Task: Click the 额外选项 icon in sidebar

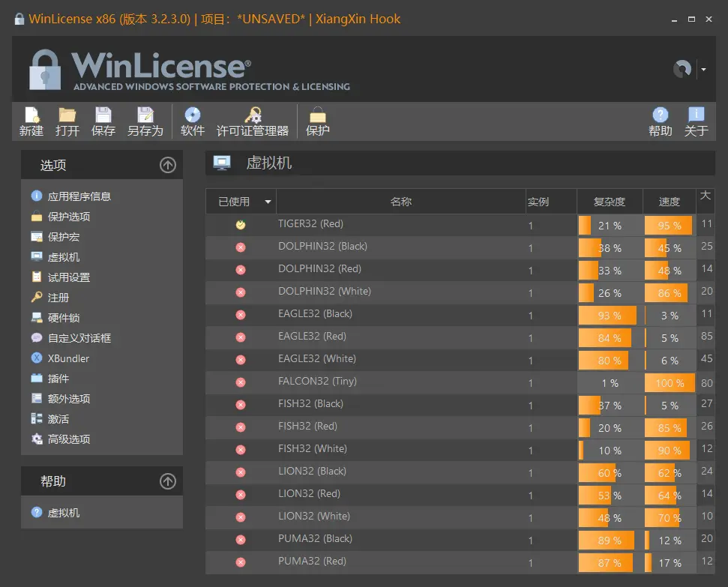Action: [37, 398]
